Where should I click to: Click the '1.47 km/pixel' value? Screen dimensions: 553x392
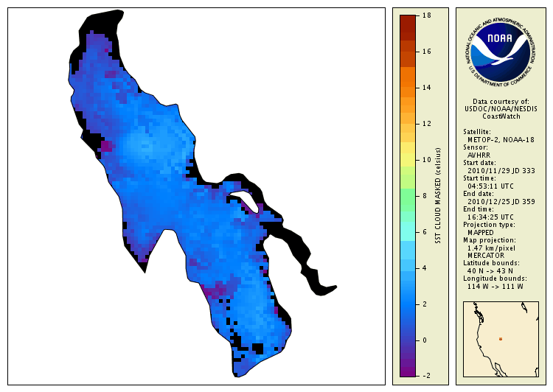pyautogui.click(x=491, y=248)
